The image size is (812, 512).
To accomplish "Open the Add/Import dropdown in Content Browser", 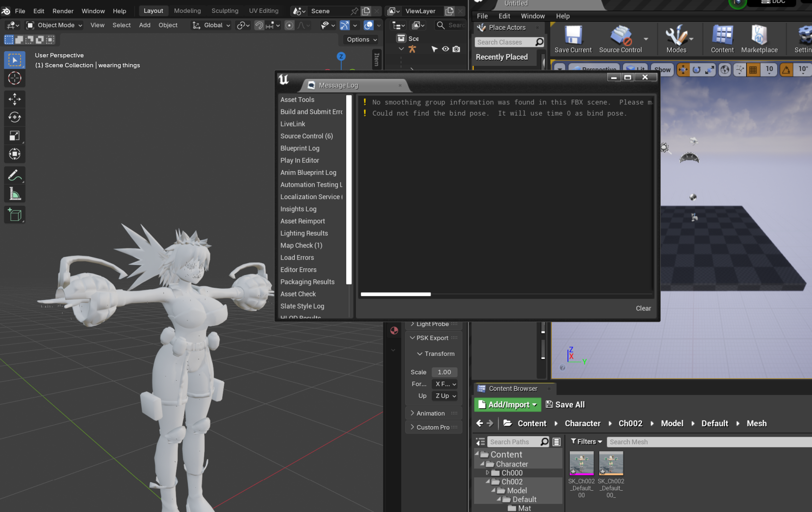I will click(x=508, y=404).
